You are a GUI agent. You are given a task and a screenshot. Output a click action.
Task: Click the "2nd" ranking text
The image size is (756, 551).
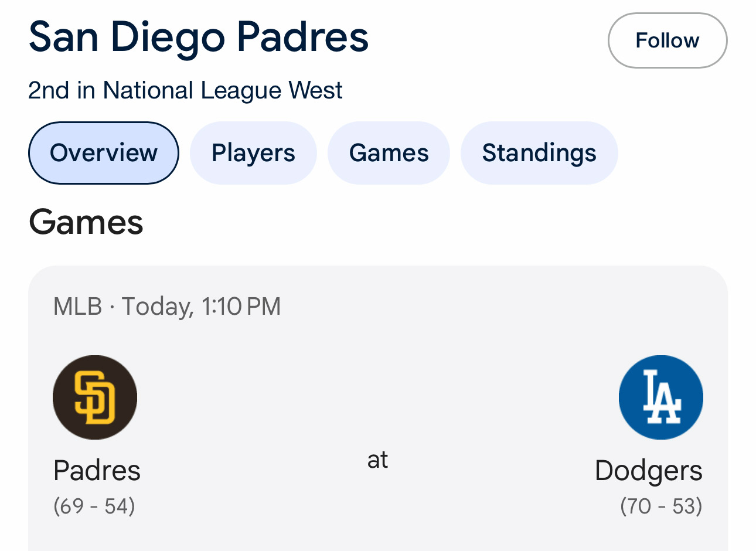pos(49,90)
